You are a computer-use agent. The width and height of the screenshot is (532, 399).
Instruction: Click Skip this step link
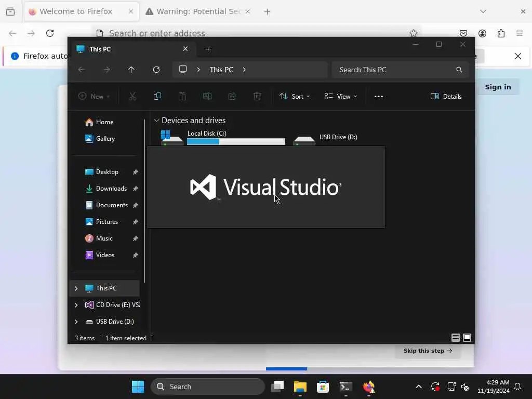[x=428, y=351]
